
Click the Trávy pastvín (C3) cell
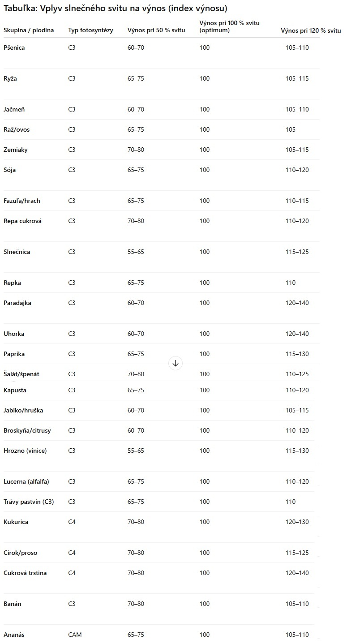29,502
